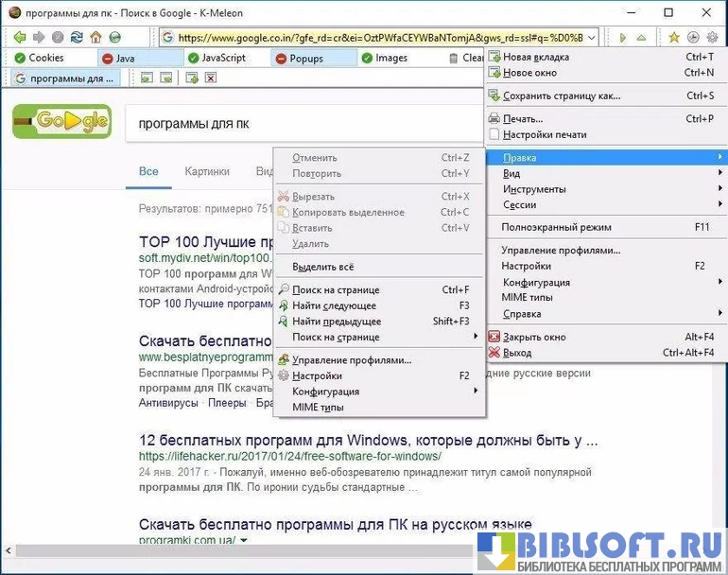Switch to the Картинки search tab
The width and height of the screenshot is (728, 575).
(x=207, y=171)
